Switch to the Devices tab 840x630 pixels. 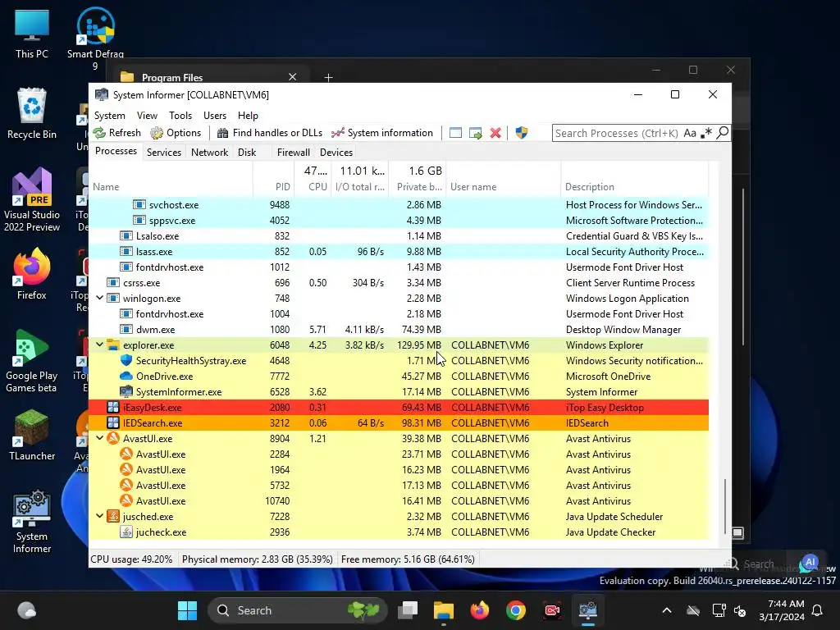336,152
